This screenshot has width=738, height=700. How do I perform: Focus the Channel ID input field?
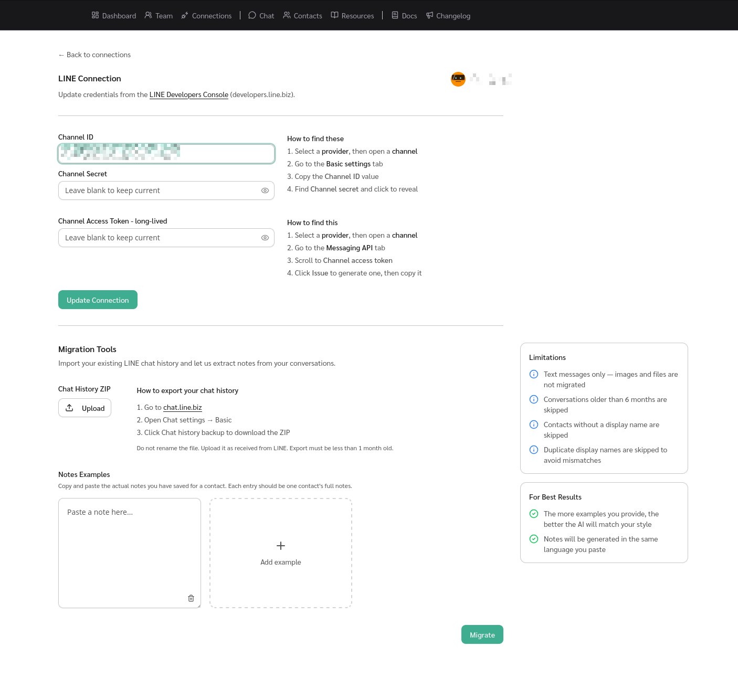pyautogui.click(x=166, y=154)
